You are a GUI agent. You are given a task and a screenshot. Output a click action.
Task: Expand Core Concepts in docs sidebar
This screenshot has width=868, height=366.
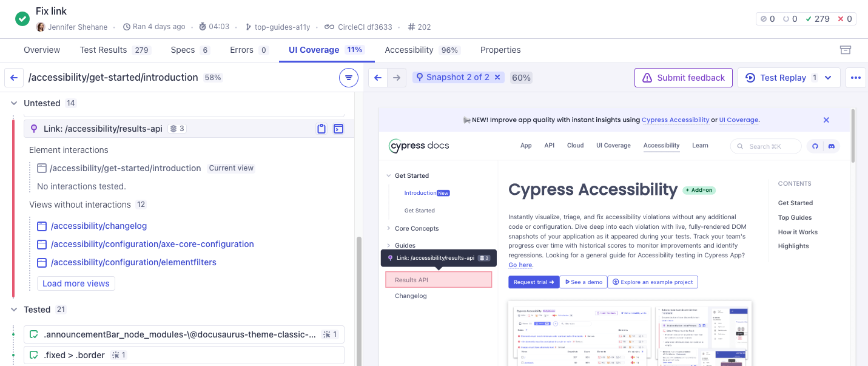click(x=388, y=228)
